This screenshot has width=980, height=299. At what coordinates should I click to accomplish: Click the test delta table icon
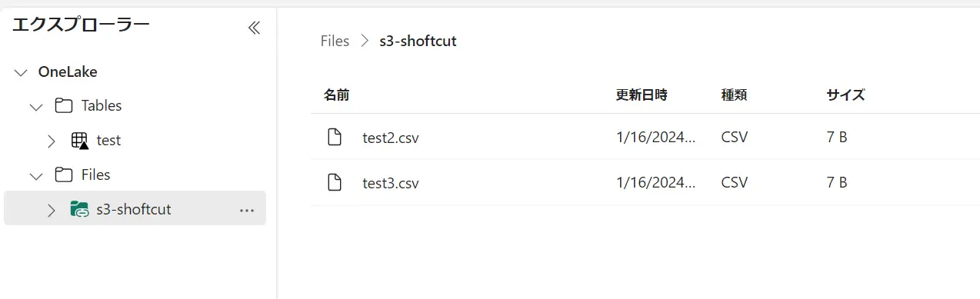pyautogui.click(x=79, y=141)
